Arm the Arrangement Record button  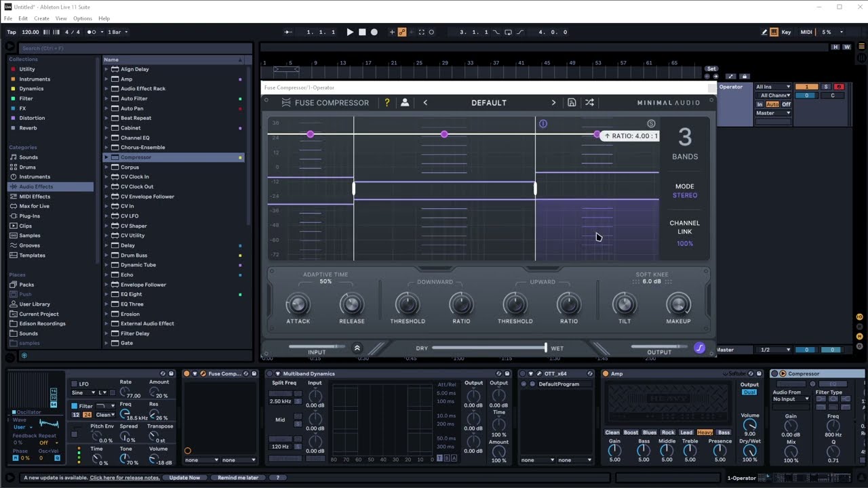pyautogui.click(x=374, y=32)
